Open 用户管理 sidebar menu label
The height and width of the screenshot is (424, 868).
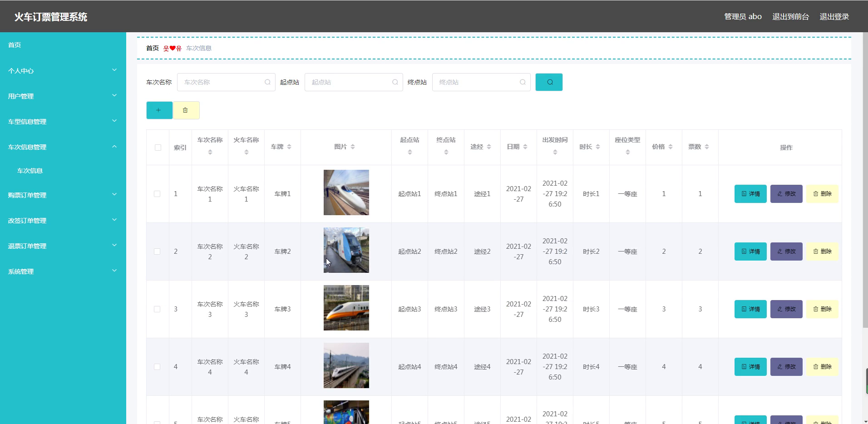[x=21, y=96]
